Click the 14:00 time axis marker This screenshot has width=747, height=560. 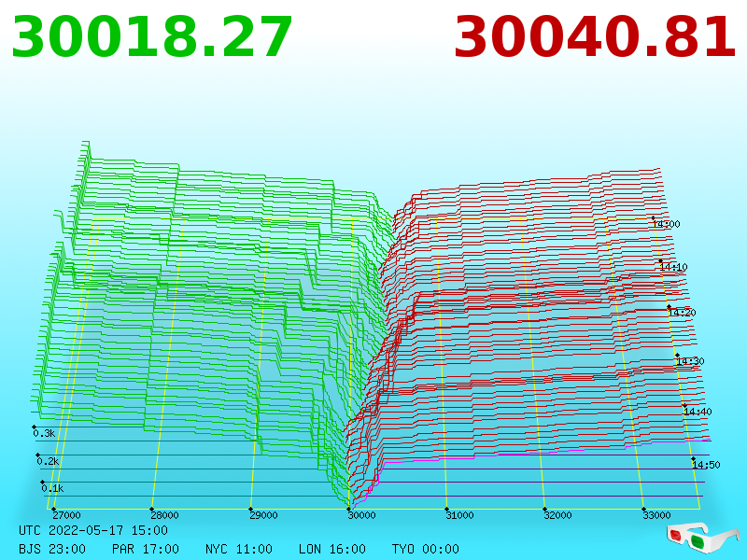pos(667,224)
